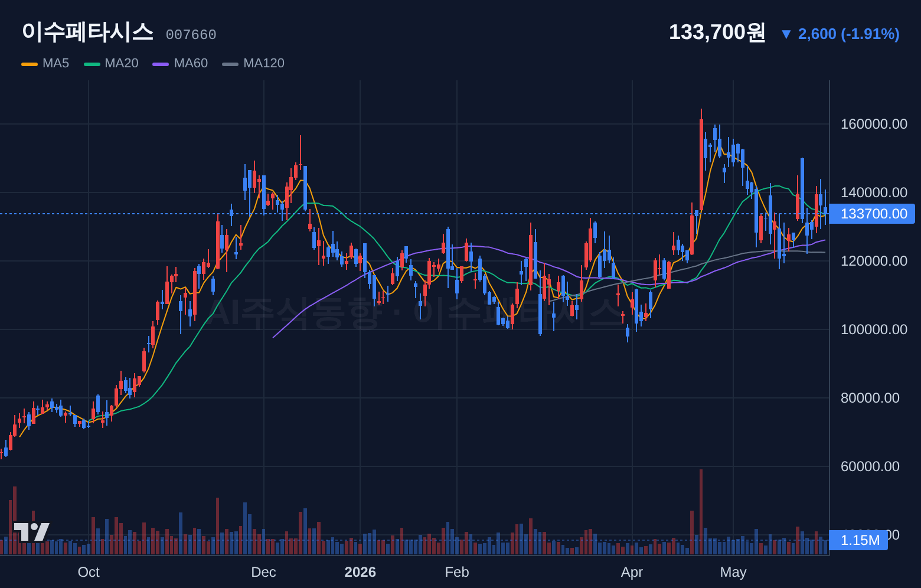Viewport: 921px width, 588px height.
Task: Click the 1.15M volume tag
Action: point(858,540)
